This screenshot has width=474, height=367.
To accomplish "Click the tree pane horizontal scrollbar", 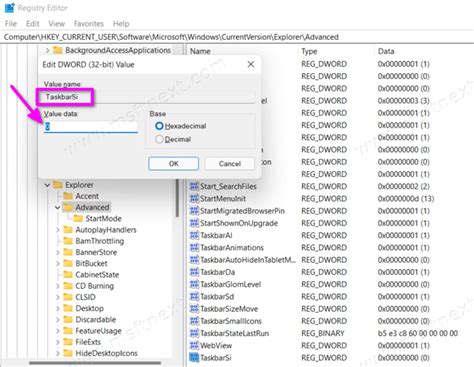I will pyautogui.click(x=95, y=363).
